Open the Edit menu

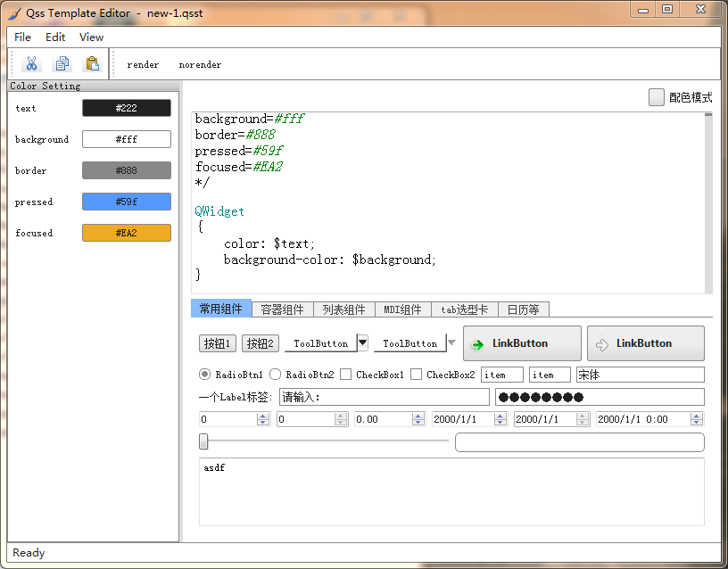pos(55,37)
